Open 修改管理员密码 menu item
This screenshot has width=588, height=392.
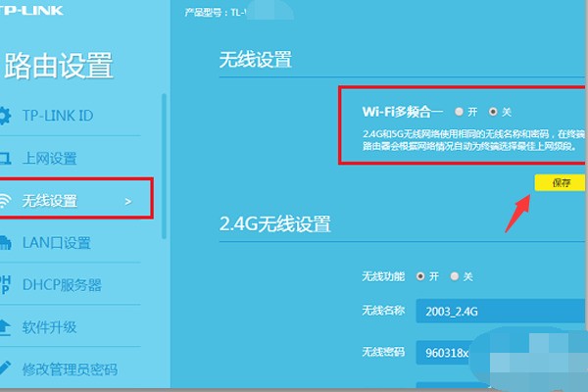[70, 369]
